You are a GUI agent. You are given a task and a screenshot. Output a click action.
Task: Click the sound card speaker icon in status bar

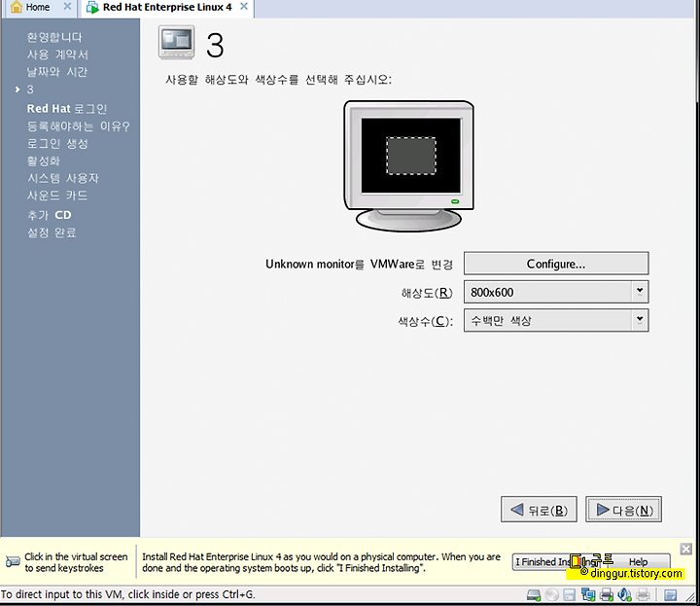(624, 595)
